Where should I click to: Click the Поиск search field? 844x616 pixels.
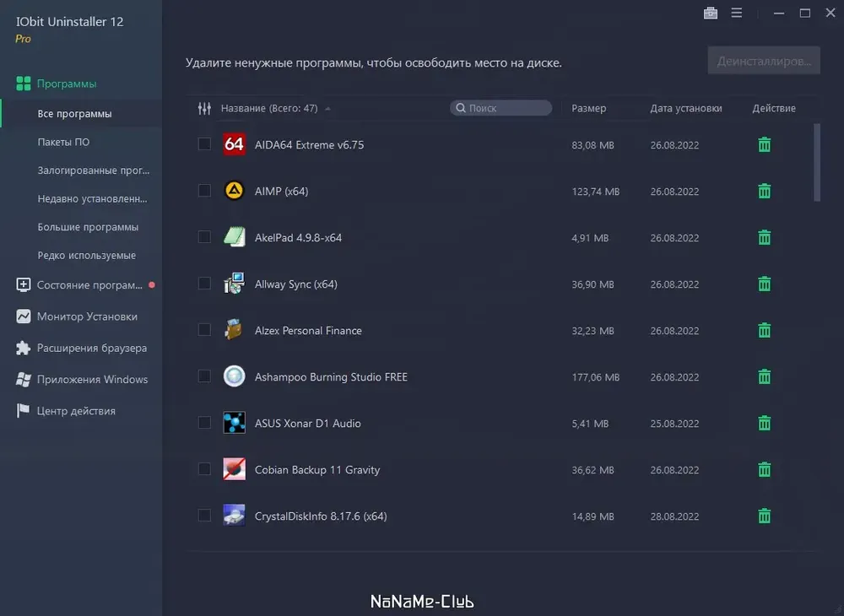[x=500, y=108]
